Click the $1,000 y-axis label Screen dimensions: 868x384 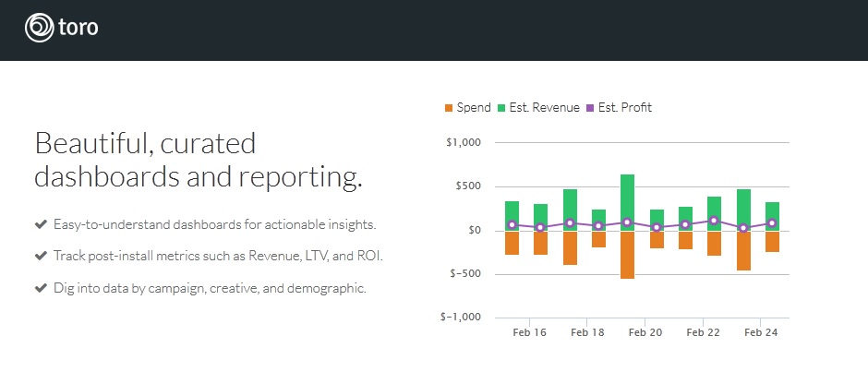click(x=464, y=143)
